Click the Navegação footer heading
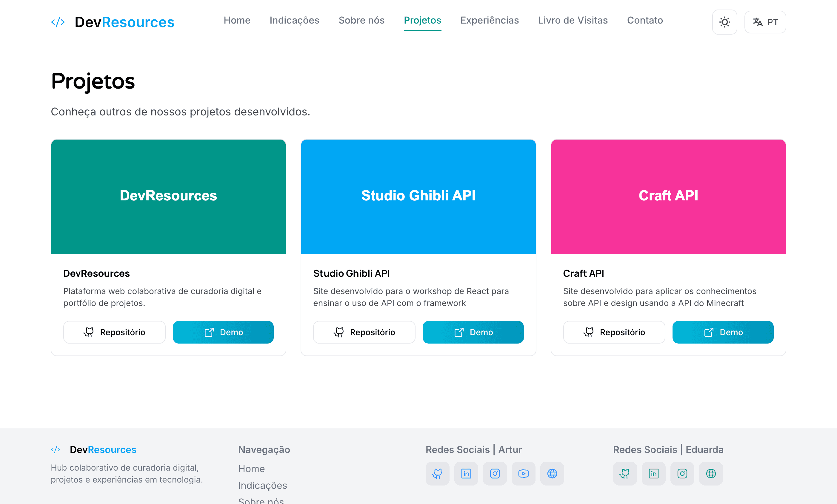The image size is (837, 504). (264, 450)
